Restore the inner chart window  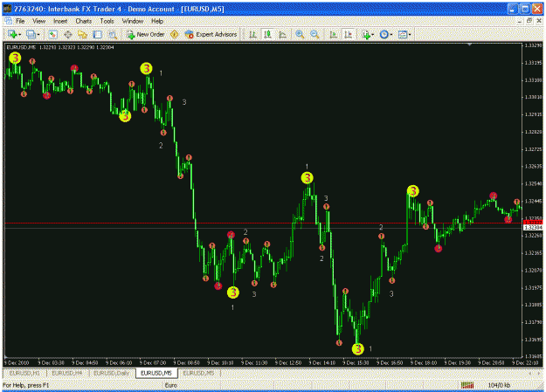click(x=529, y=21)
